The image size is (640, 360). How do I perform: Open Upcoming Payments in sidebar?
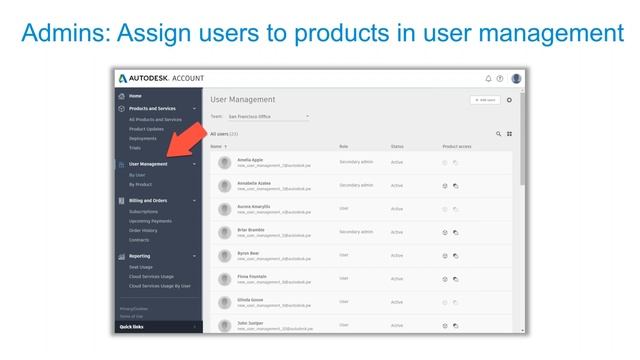tap(150, 221)
